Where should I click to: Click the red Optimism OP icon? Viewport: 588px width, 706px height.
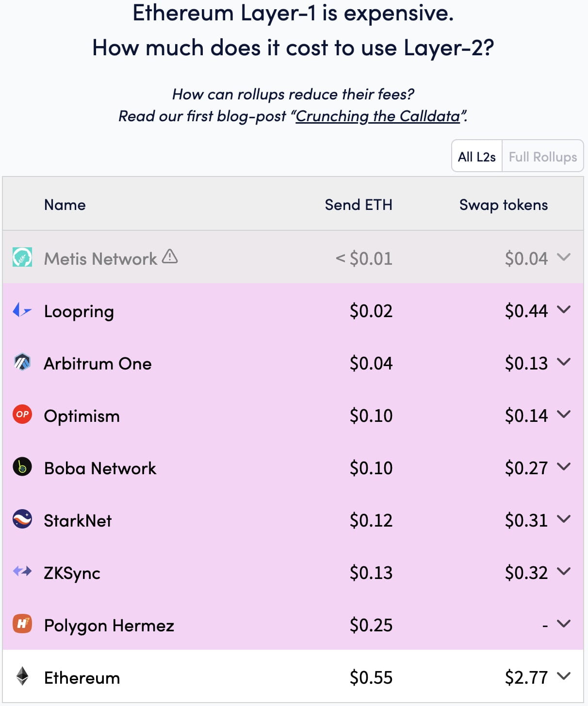pos(22,414)
